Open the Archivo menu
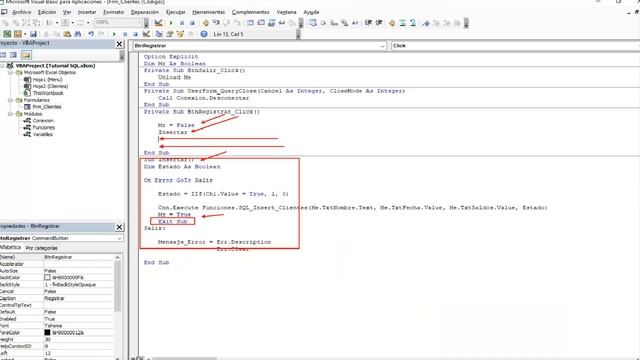640x360 pixels. (22, 12)
